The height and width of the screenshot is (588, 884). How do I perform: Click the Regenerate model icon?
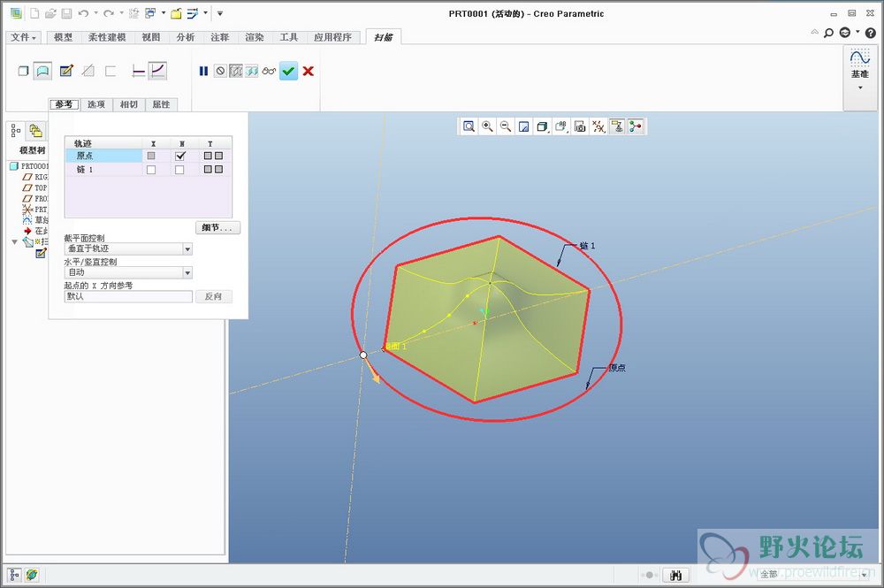pyautogui.click(x=133, y=13)
